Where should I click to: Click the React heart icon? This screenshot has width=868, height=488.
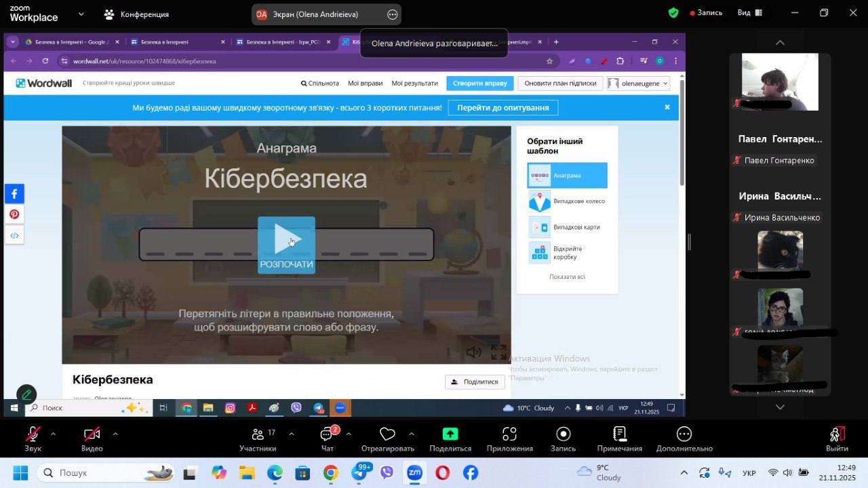(387, 435)
